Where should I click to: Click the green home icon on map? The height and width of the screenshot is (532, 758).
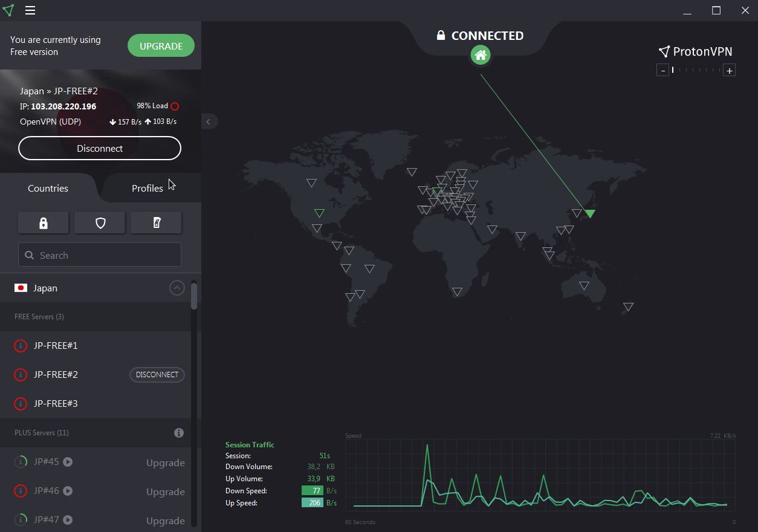(481, 56)
